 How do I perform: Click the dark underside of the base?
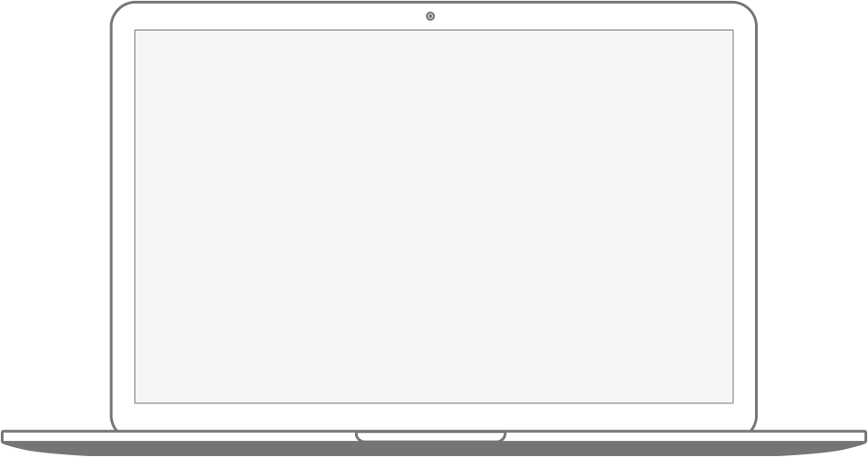pyautogui.click(x=434, y=448)
